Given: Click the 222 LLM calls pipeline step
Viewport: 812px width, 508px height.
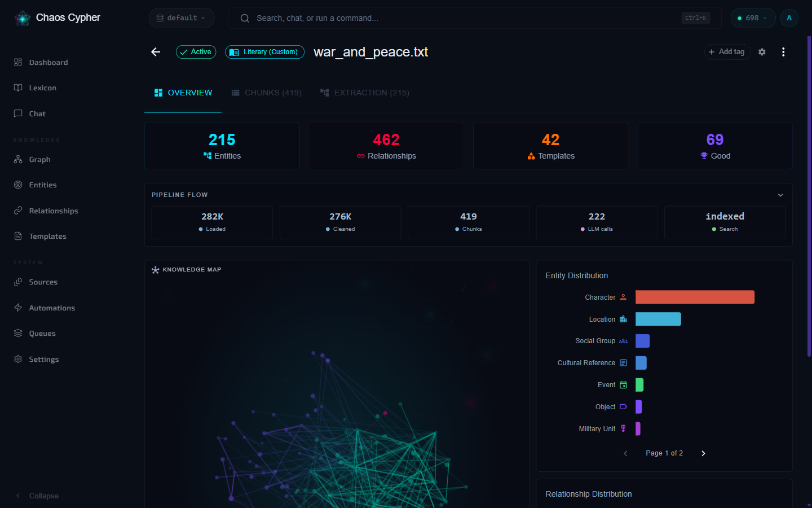Looking at the screenshot, I should point(597,222).
